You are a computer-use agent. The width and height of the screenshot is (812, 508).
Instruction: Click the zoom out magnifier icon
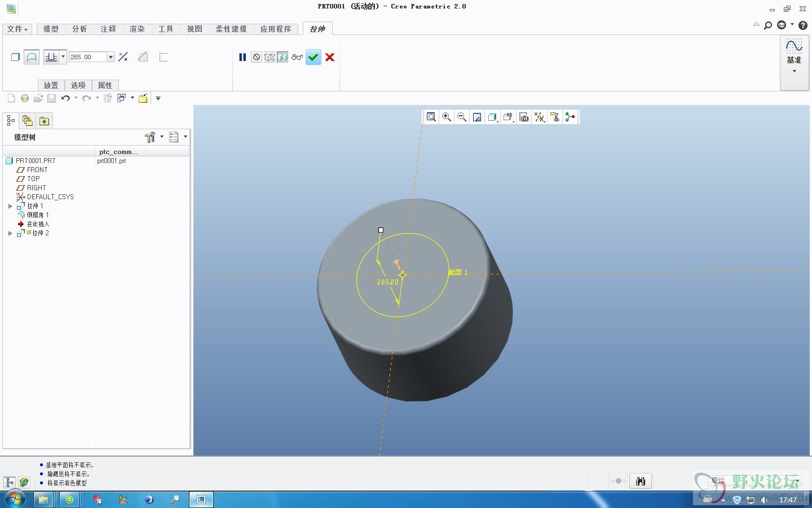pos(462,117)
